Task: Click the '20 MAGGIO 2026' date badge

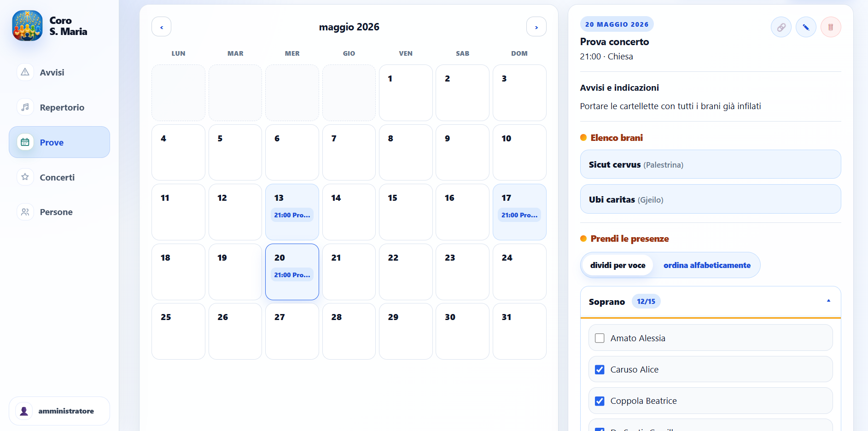Action: 617,24
